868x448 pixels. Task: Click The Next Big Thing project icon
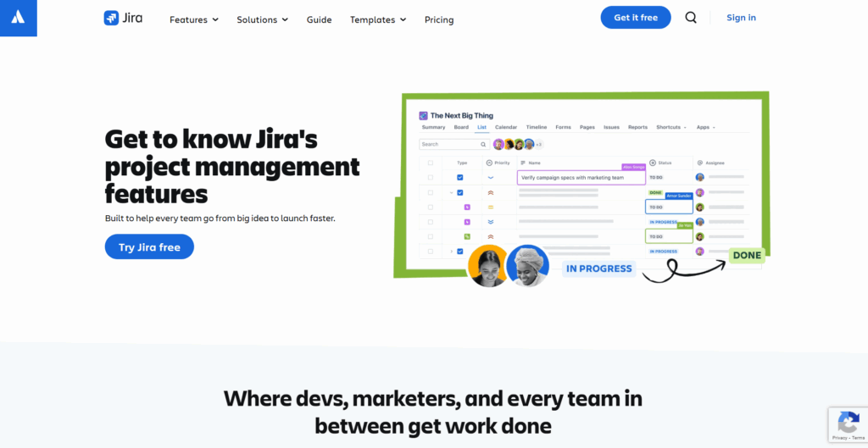pos(424,115)
